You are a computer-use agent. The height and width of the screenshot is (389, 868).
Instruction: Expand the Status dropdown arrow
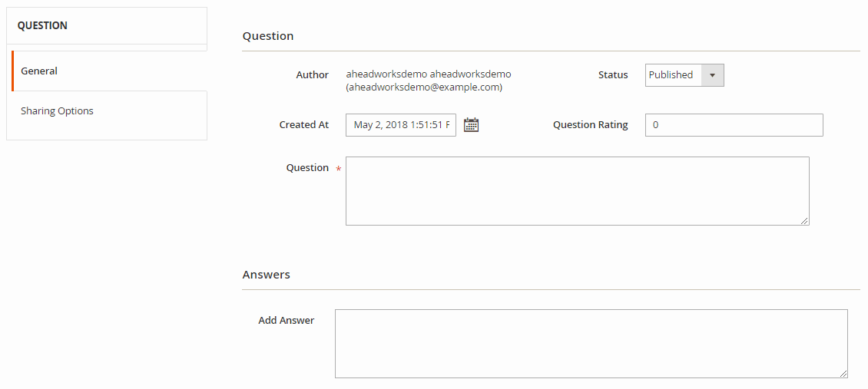pyautogui.click(x=712, y=75)
